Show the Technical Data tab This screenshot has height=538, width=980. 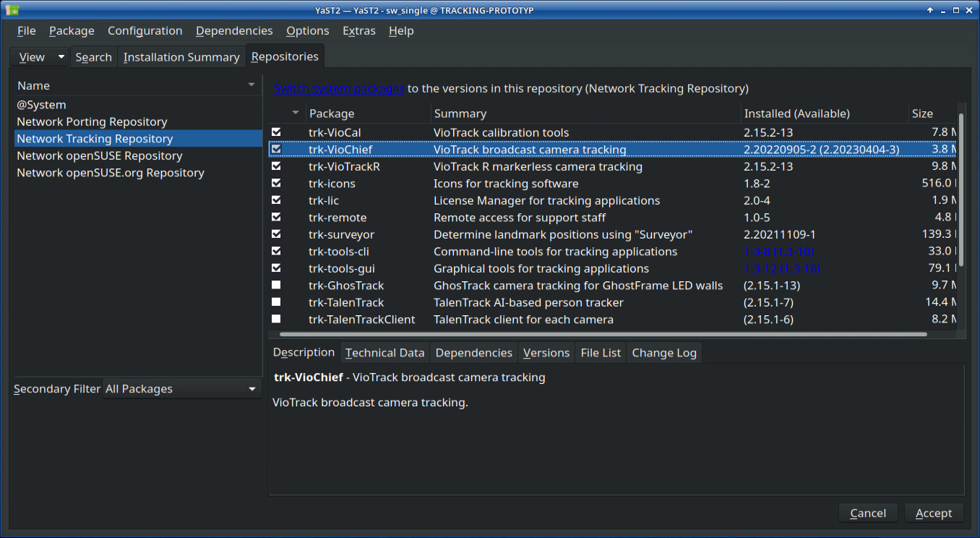point(384,353)
